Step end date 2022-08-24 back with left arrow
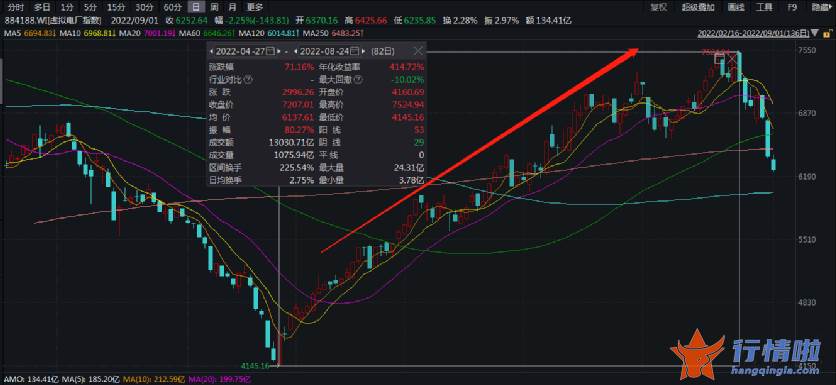 point(296,52)
